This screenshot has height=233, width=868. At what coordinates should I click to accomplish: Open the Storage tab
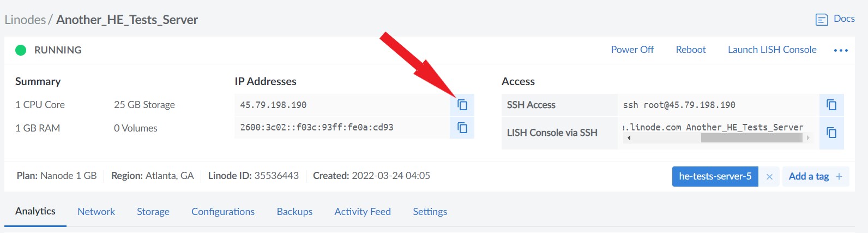[153, 212]
